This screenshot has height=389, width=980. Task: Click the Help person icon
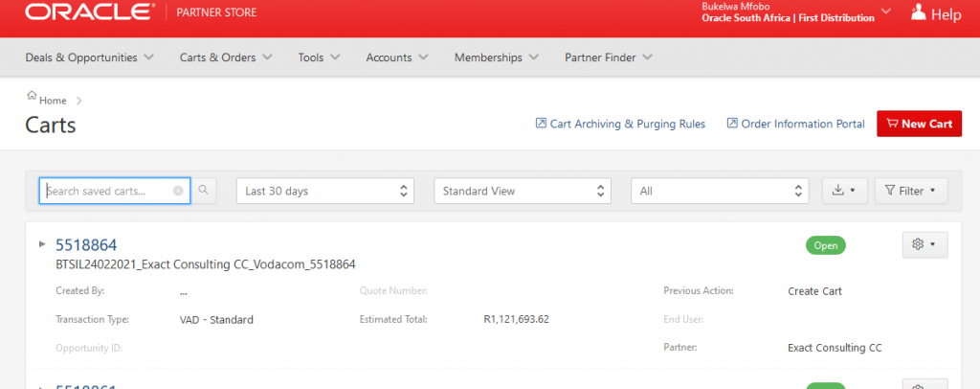[919, 13]
